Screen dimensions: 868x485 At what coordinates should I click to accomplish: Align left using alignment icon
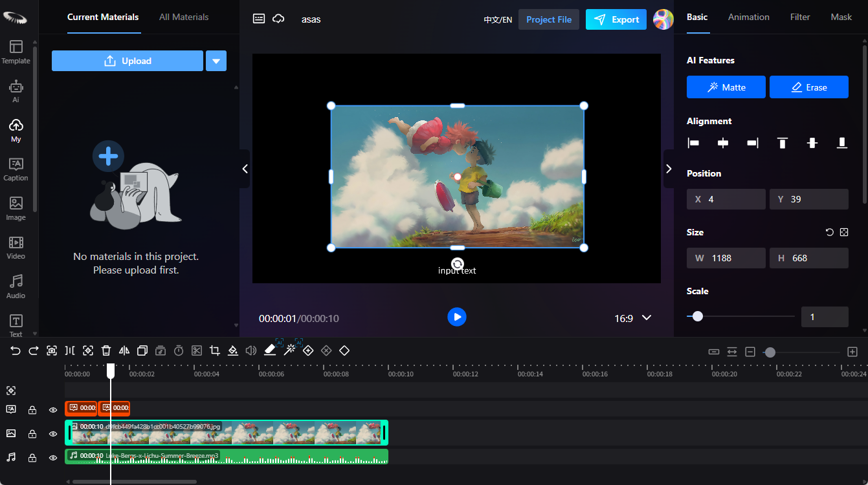pyautogui.click(x=693, y=143)
